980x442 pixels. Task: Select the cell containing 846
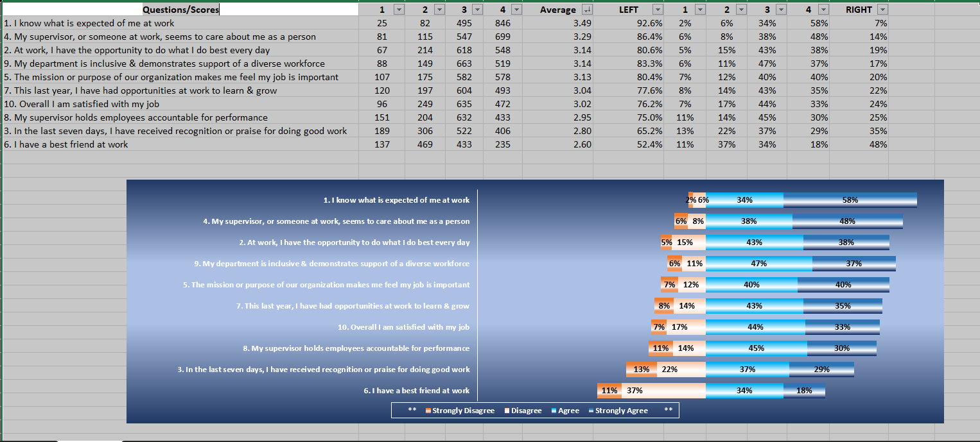tap(502, 22)
